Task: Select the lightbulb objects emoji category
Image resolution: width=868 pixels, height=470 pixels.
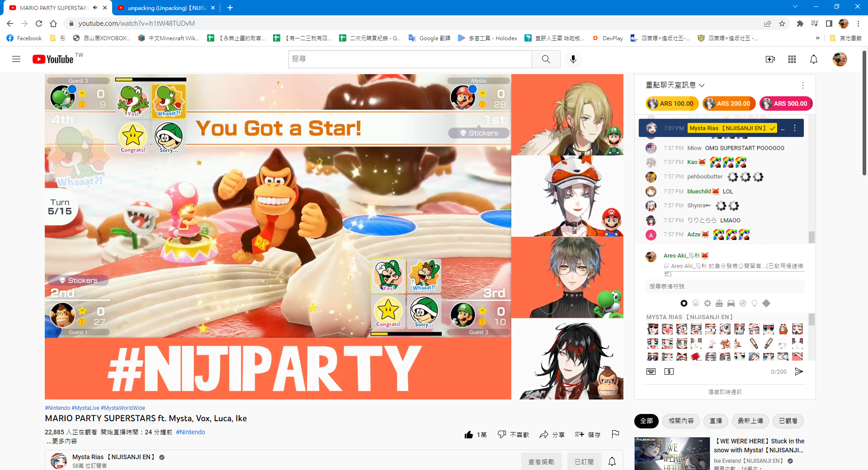Action: (755, 303)
